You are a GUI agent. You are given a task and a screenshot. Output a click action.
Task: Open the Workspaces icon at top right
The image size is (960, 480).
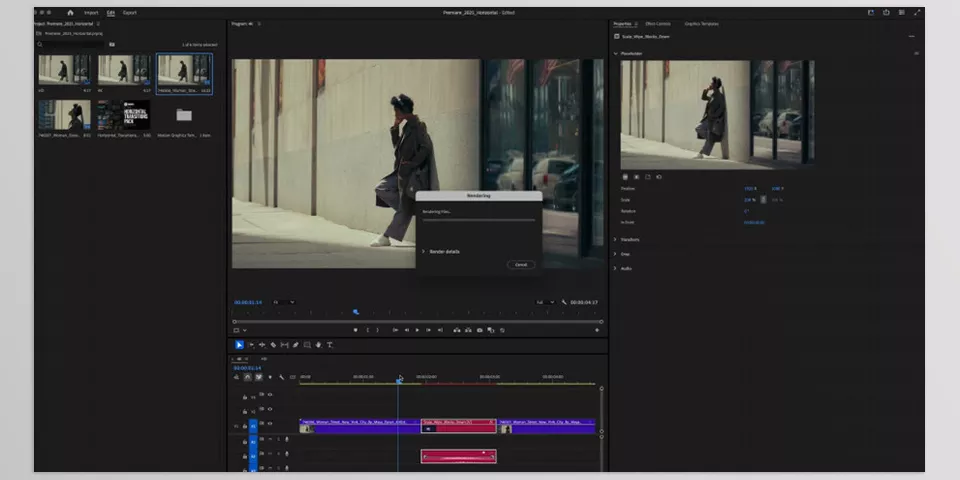click(871, 12)
